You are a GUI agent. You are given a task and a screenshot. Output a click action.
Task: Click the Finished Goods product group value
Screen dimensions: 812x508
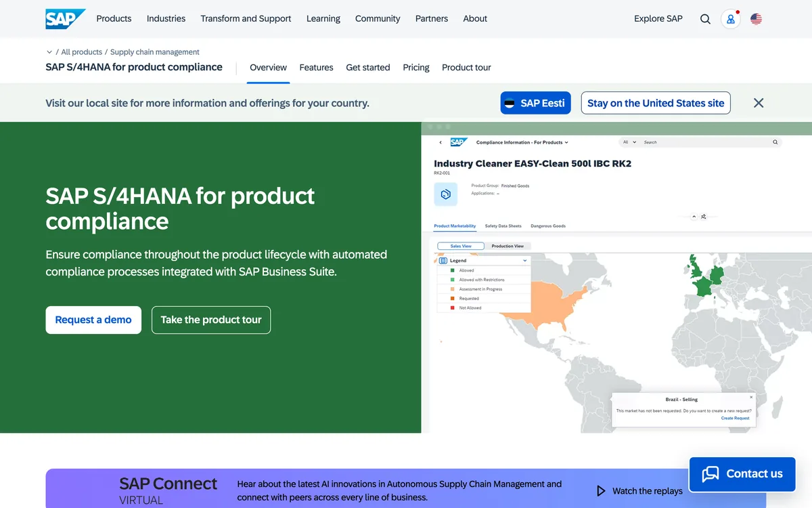515,186
